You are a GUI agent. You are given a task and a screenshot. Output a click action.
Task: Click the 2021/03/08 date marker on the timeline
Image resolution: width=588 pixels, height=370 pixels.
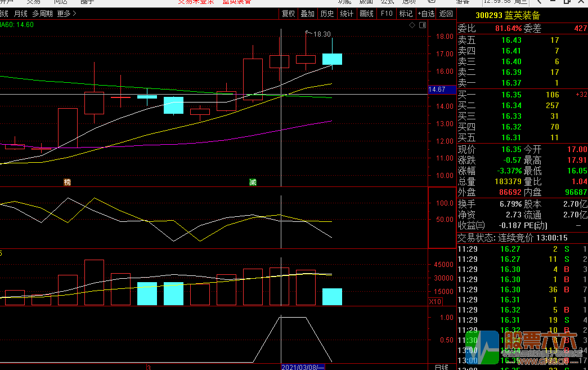point(303,367)
